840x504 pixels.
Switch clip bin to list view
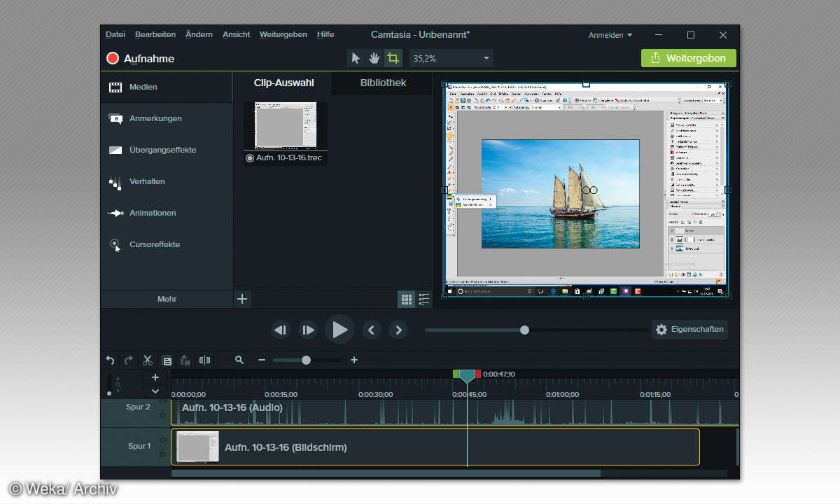424,300
